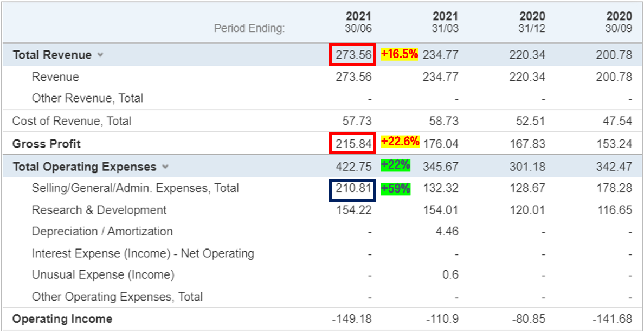This screenshot has width=644, height=332.
Task: Select Gross Profit value 215.84
Action: click(x=353, y=144)
